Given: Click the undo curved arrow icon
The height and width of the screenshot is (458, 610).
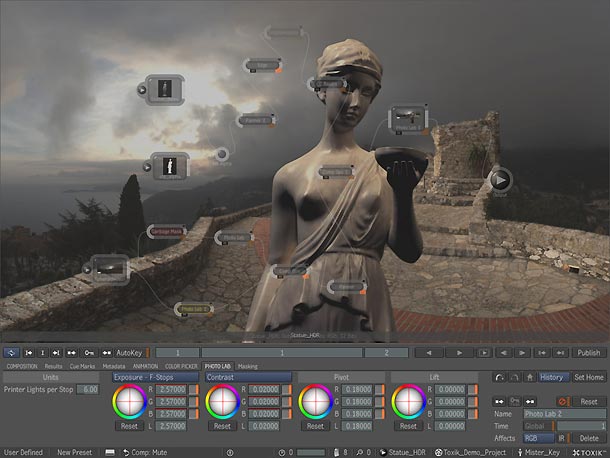Looking at the screenshot, I should pos(499,377).
